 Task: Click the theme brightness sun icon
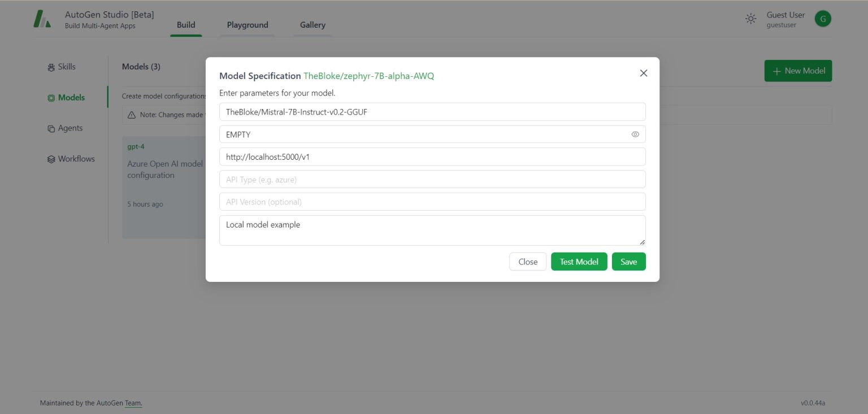click(x=750, y=18)
